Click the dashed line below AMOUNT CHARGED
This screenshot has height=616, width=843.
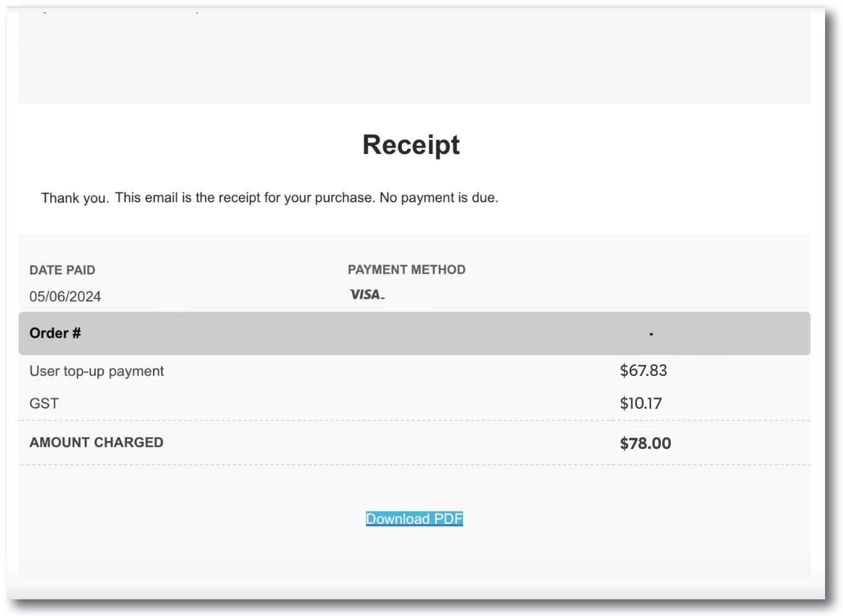tap(309, 464)
